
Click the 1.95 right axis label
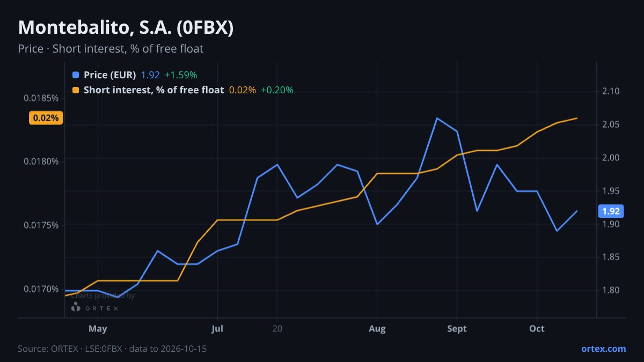[x=611, y=191]
